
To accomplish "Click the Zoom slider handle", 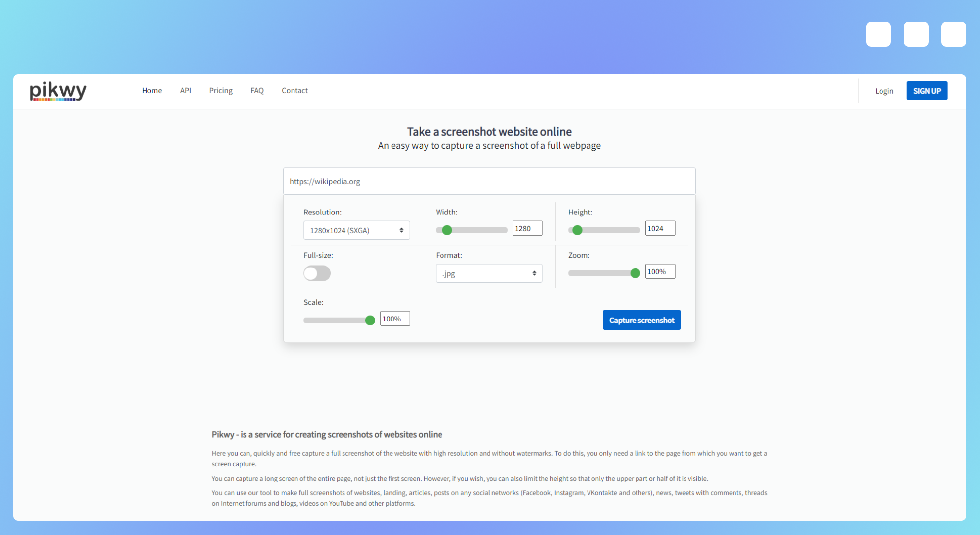I will 635,273.
